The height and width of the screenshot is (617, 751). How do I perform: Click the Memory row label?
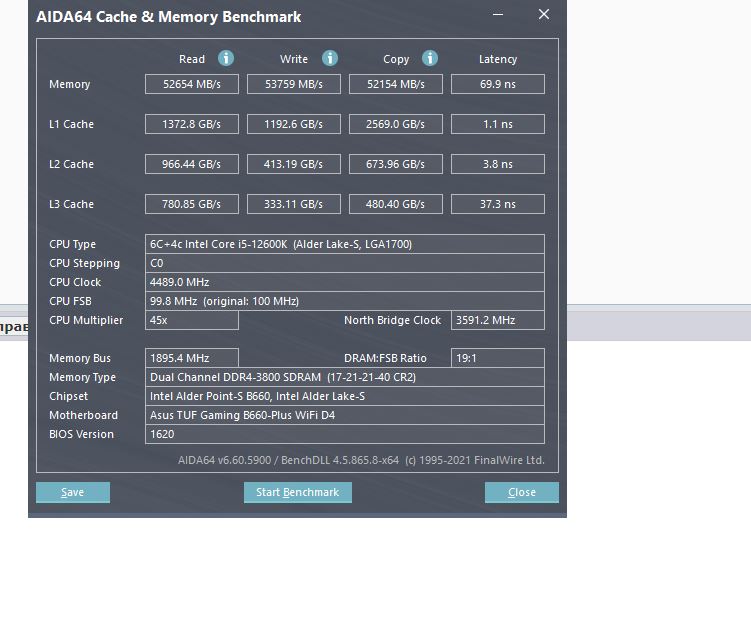[69, 84]
